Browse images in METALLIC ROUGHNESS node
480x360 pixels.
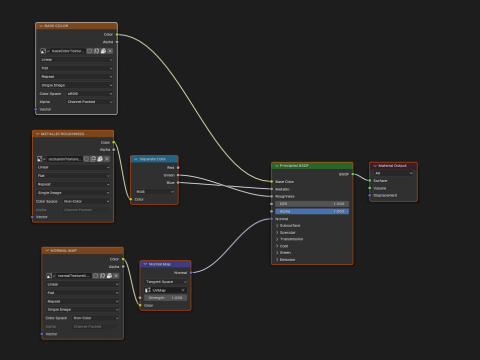coord(41,159)
